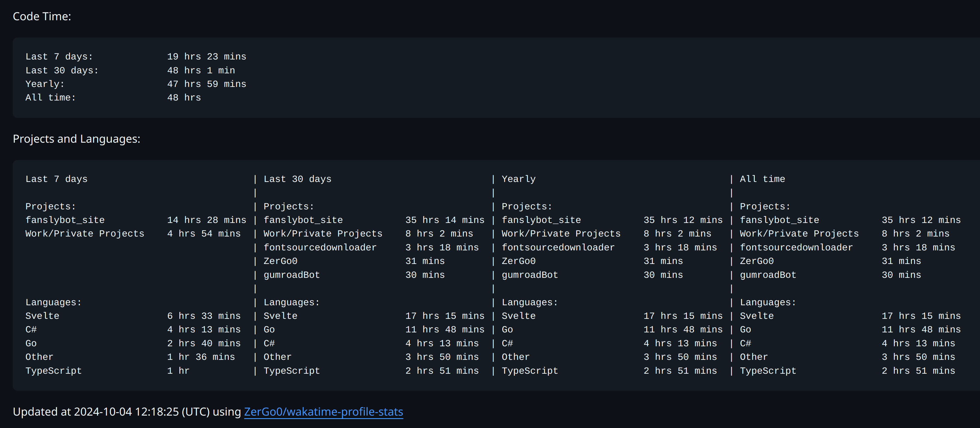Click 'Go' language in Yearly column
Image resolution: width=980 pixels, height=428 pixels.
tap(507, 330)
